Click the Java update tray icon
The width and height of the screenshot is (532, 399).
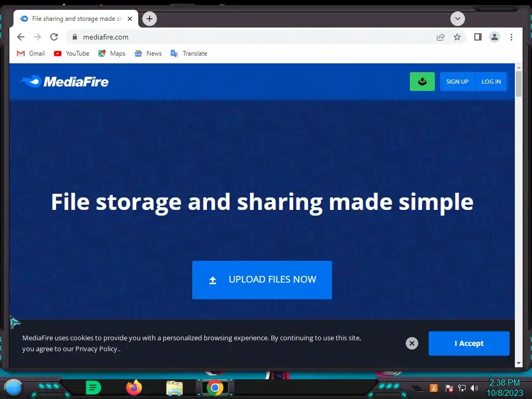pyautogui.click(x=434, y=388)
